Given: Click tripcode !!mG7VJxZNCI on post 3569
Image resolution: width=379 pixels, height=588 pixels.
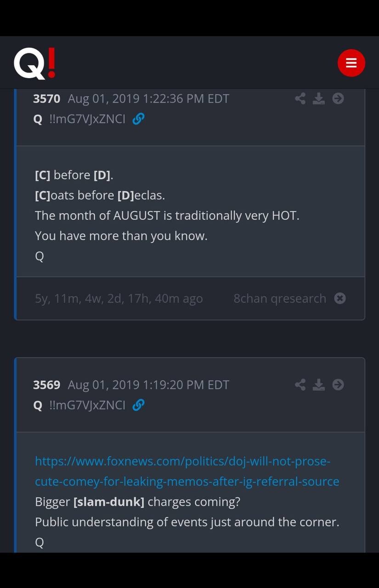Looking at the screenshot, I should pos(87,406).
